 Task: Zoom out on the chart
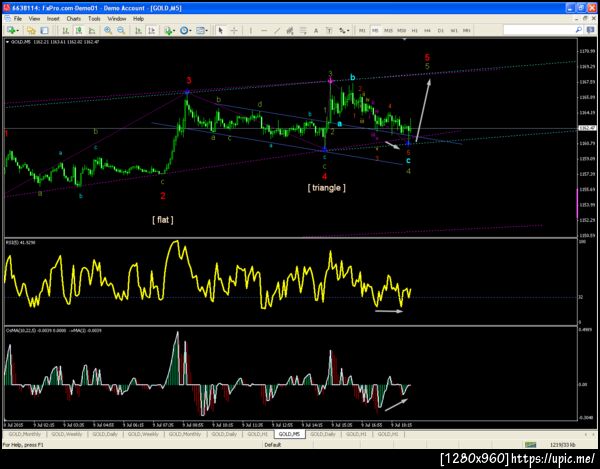coord(121,31)
